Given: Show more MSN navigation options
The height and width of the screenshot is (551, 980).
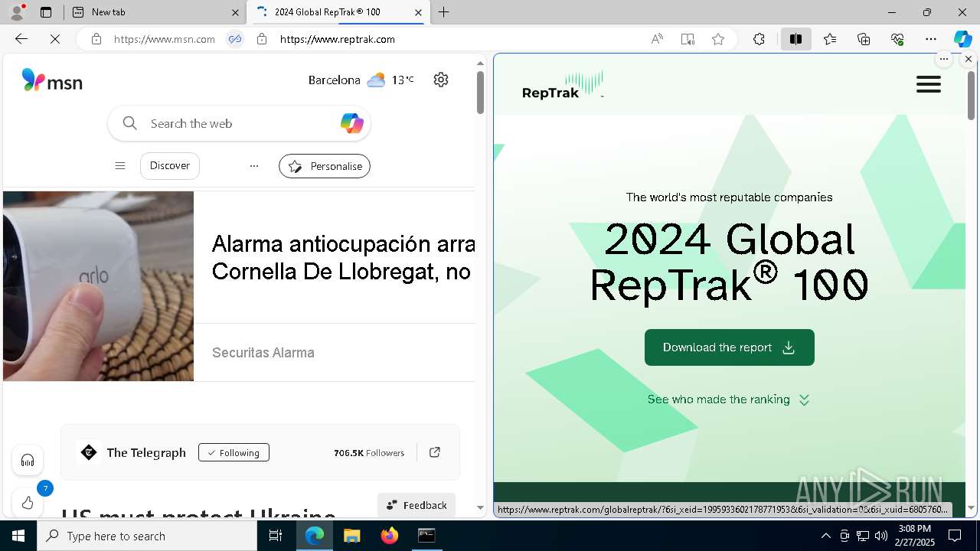Looking at the screenshot, I should point(254,166).
